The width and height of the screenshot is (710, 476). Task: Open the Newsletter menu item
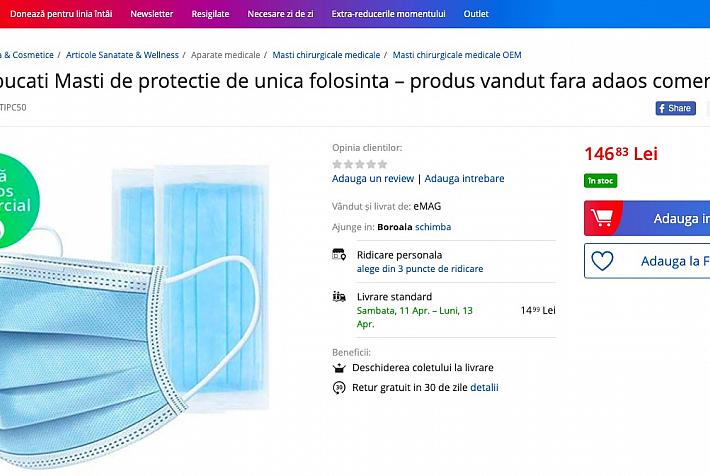(152, 14)
